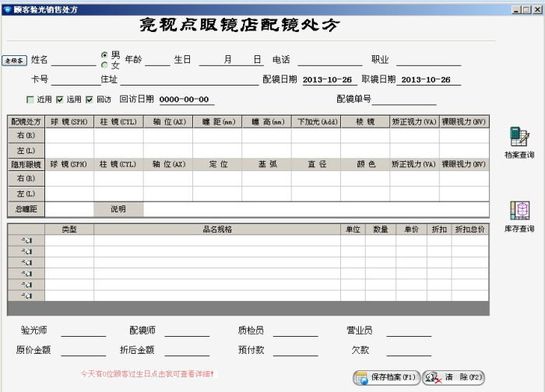This screenshot has width=545, height=392.
Task: Click the 回访日期 follow-up date field
Action: click(185, 100)
